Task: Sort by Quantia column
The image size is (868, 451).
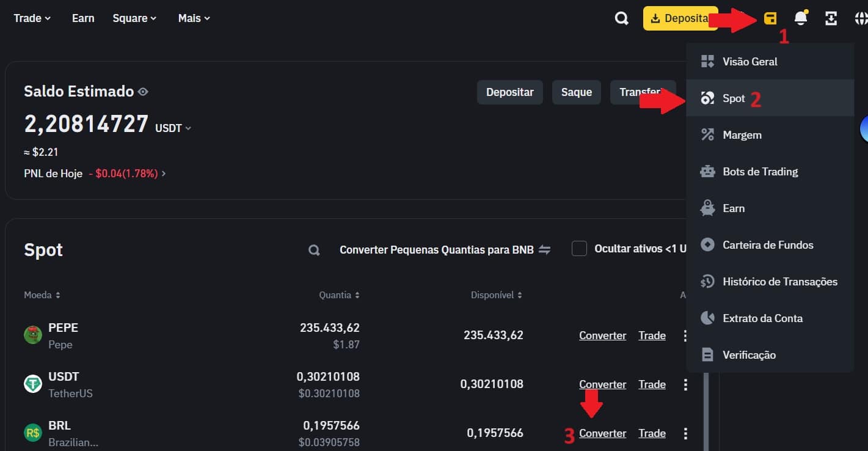Action: (x=340, y=295)
